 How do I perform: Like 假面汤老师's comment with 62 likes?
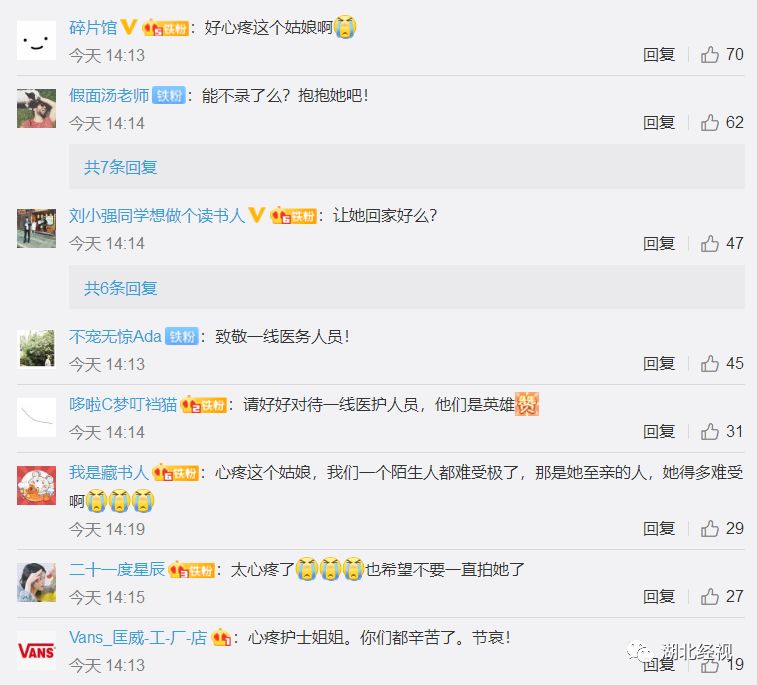coord(710,123)
